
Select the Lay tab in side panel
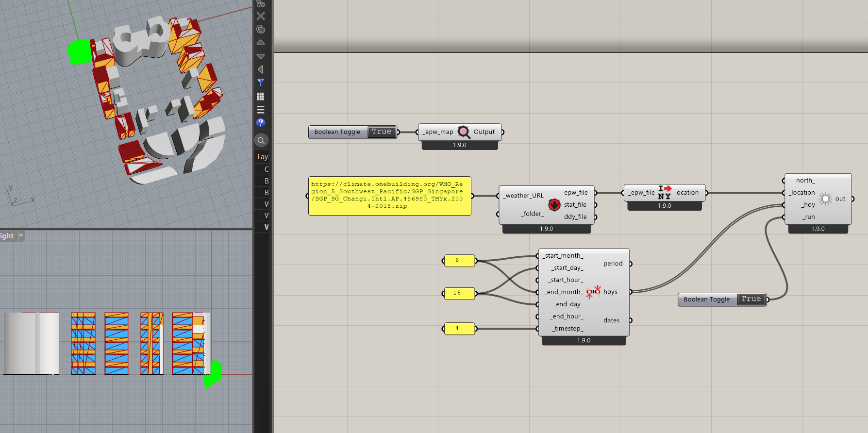[x=262, y=157]
